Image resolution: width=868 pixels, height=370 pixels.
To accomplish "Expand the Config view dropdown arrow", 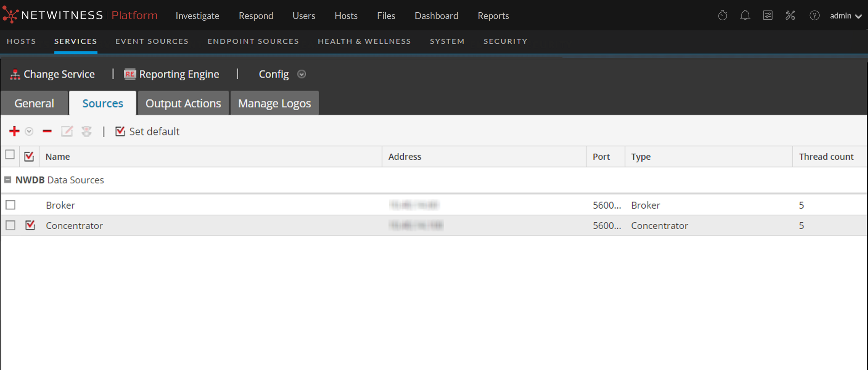I will coord(302,74).
